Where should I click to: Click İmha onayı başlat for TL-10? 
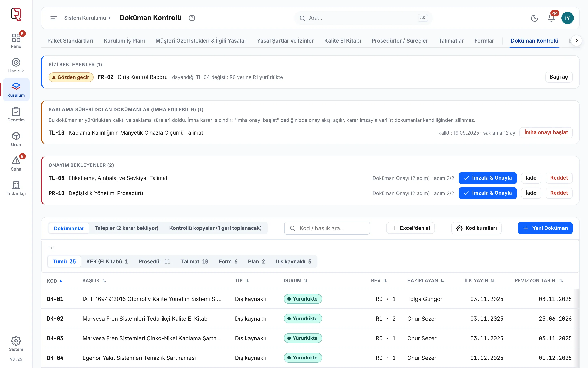pyautogui.click(x=546, y=132)
